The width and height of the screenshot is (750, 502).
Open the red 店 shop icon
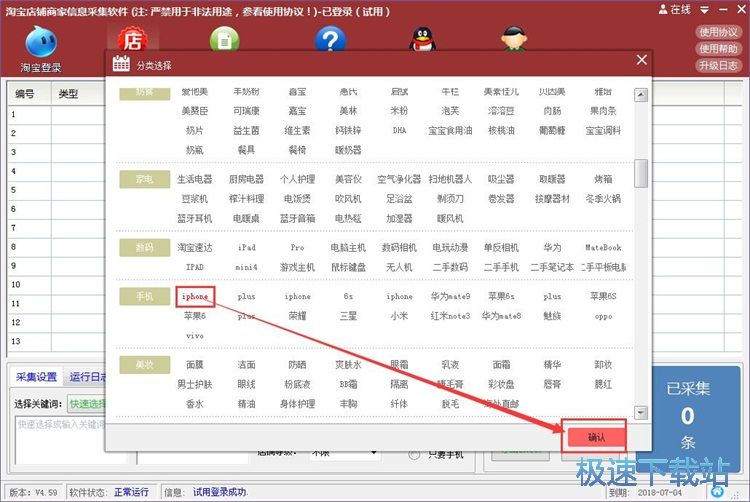[132, 39]
